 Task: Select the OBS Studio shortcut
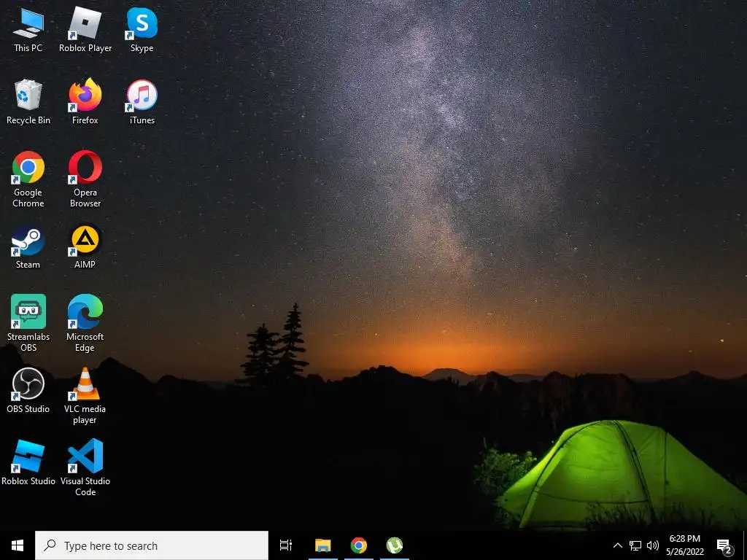pyautogui.click(x=28, y=391)
